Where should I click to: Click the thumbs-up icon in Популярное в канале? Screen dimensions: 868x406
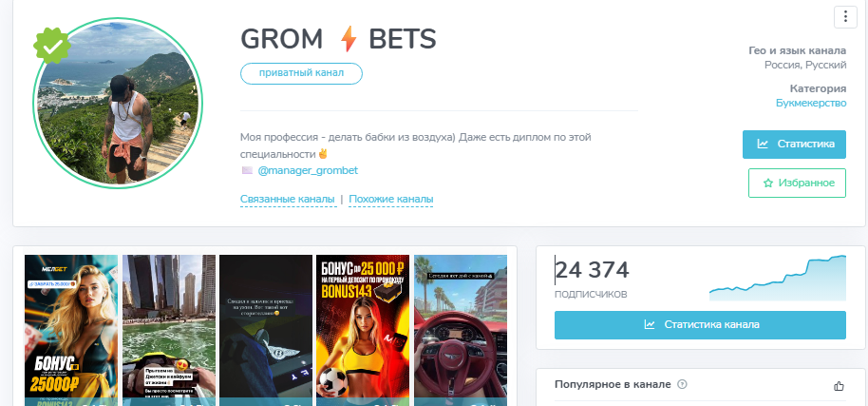(839, 386)
